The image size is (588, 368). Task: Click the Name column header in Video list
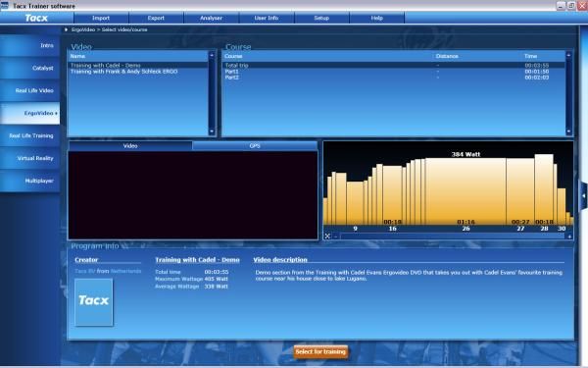[x=138, y=56]
